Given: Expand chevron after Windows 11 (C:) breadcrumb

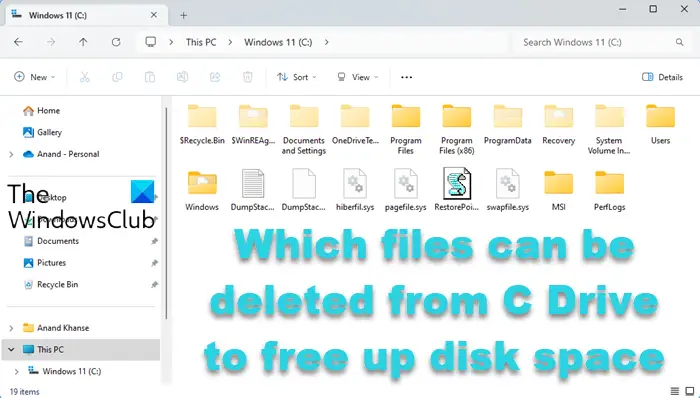Looking at the screenshot, I should [327, 42].
